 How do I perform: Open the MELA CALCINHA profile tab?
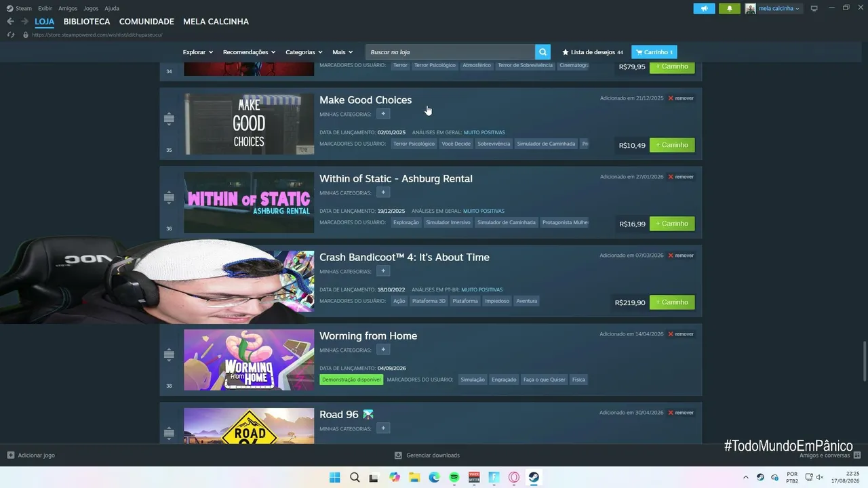(216, 22)
